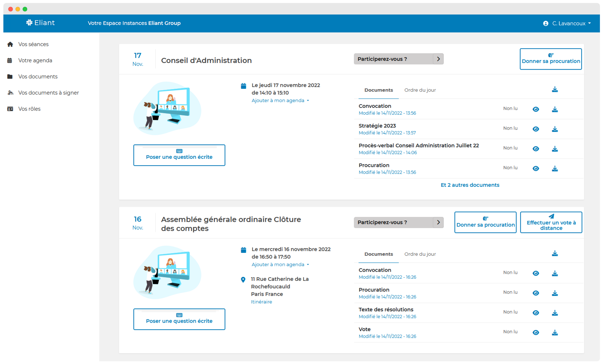603x364 pixels.
Task: Preview the Procuration of Assemblée générale
Action: 535,293
